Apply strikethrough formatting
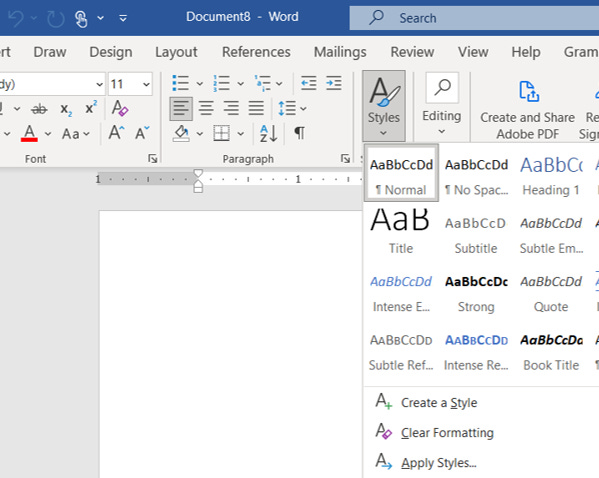Viewport: 599px width, 478px height. [39, 109]
